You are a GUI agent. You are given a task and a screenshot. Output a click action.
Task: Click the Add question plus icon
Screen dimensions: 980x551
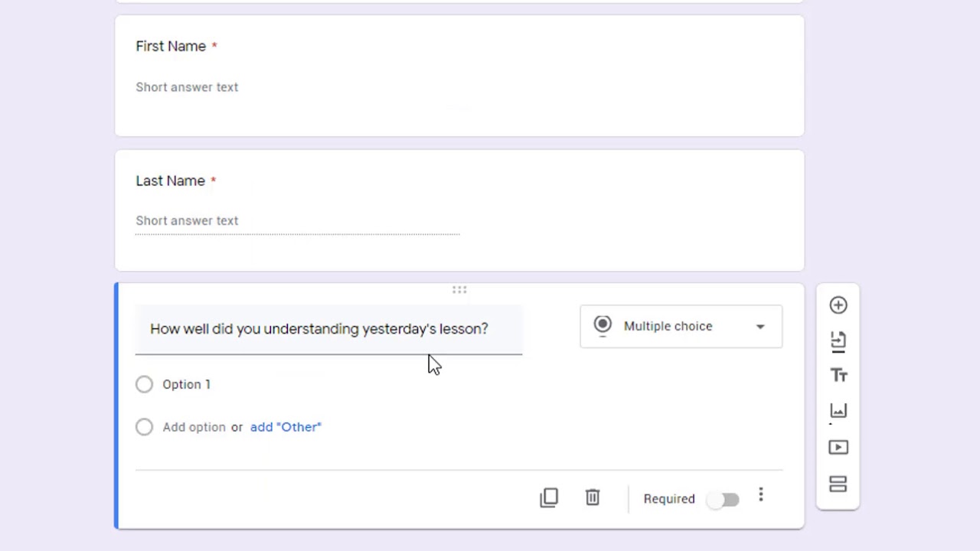click(x=838, y=305)
